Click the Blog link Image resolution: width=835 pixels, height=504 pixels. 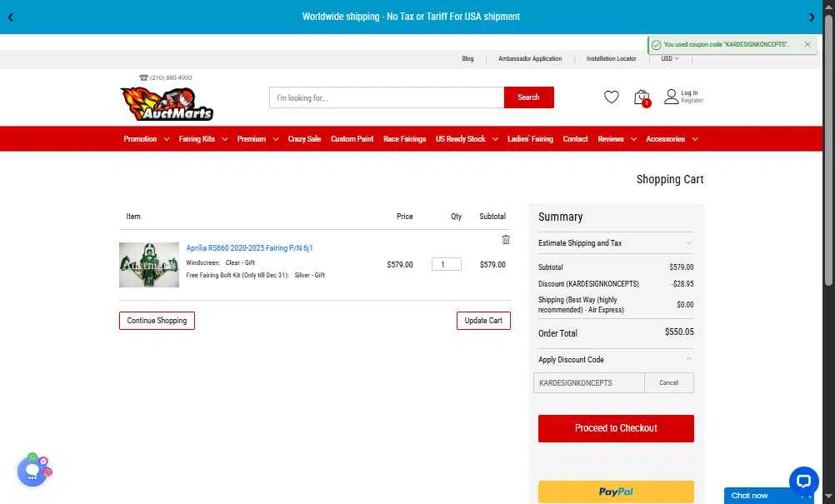pyautogui.click(x=467, y=58)
